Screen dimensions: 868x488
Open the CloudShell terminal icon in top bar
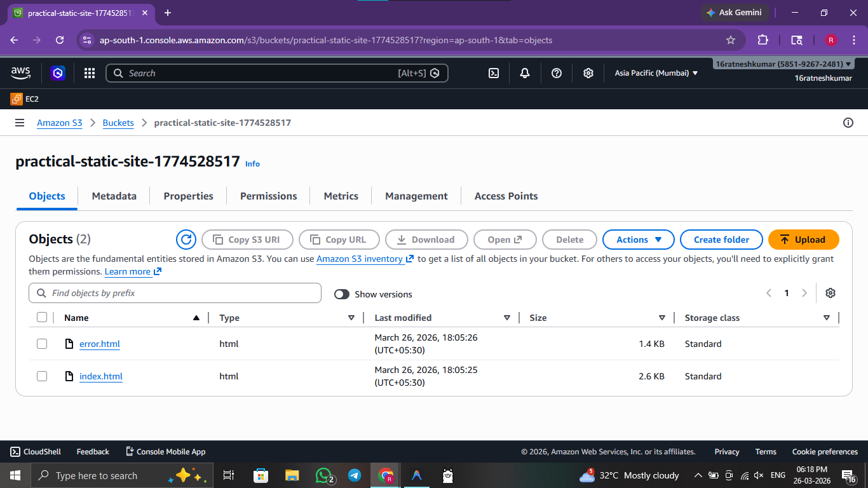(x=494, y=73)
